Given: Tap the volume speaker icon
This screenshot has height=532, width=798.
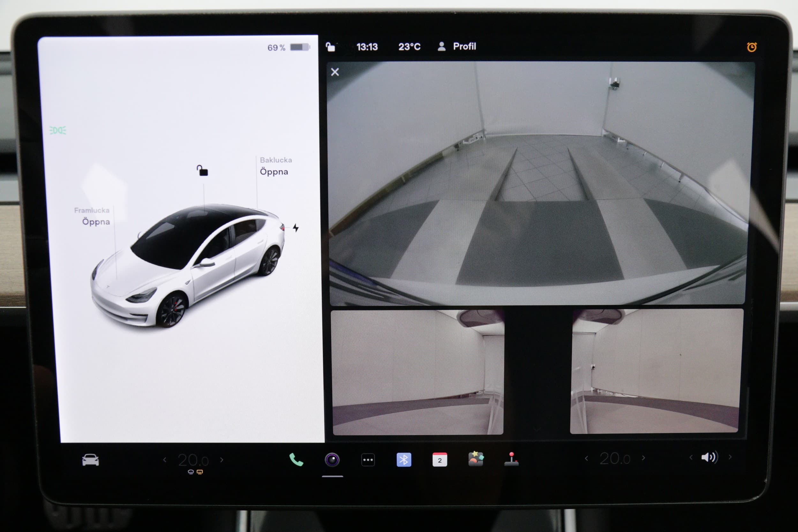Looking at the screenshot, I should [x=710, y=457].
